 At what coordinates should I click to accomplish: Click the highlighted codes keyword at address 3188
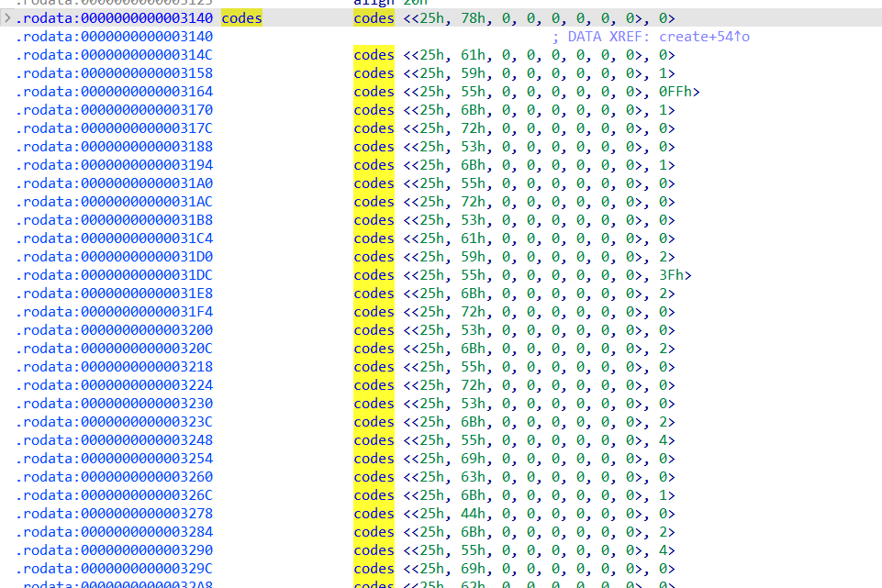point(374,147)
